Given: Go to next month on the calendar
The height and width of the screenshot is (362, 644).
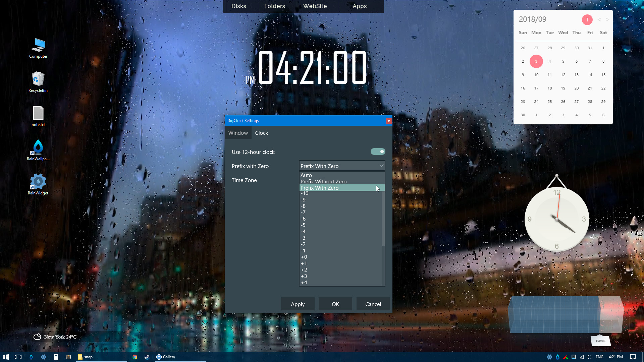Looking at the screenshot, I should pyautogui.click(x=607, y=19).
